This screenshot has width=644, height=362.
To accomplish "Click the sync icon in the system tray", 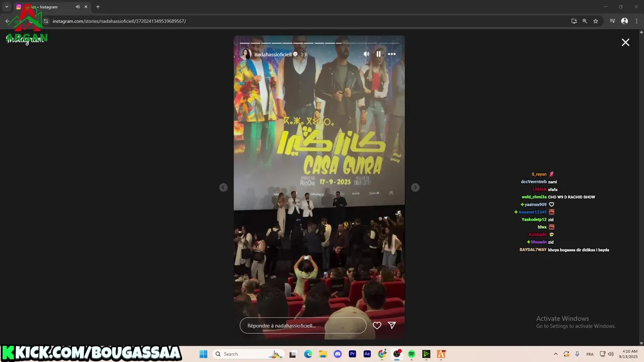I will coord(567,354).
